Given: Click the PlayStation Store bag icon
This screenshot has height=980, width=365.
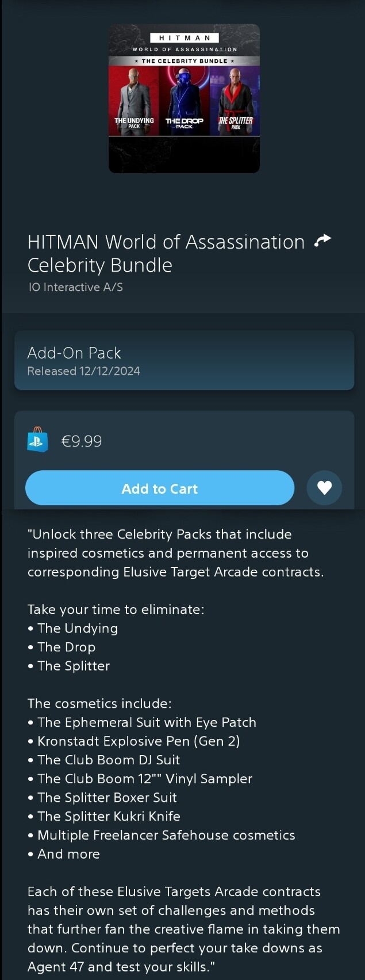Looking at the screenshot, I should point(37,440).
